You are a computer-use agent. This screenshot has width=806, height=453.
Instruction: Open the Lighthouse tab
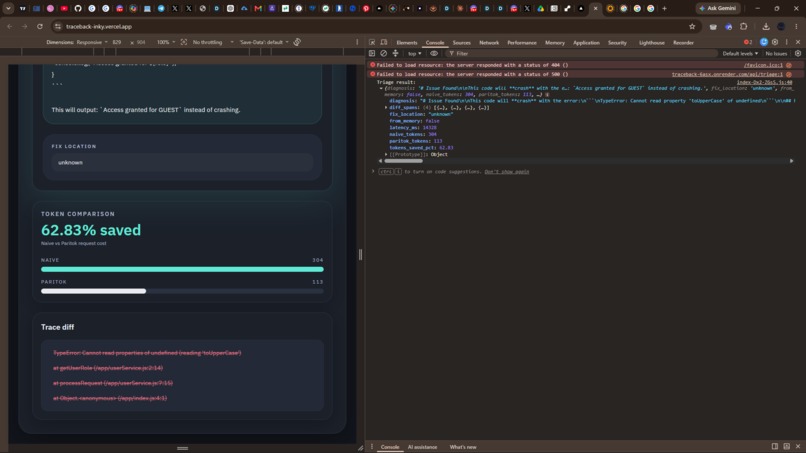pyautogui.click(x=651, y=43)
